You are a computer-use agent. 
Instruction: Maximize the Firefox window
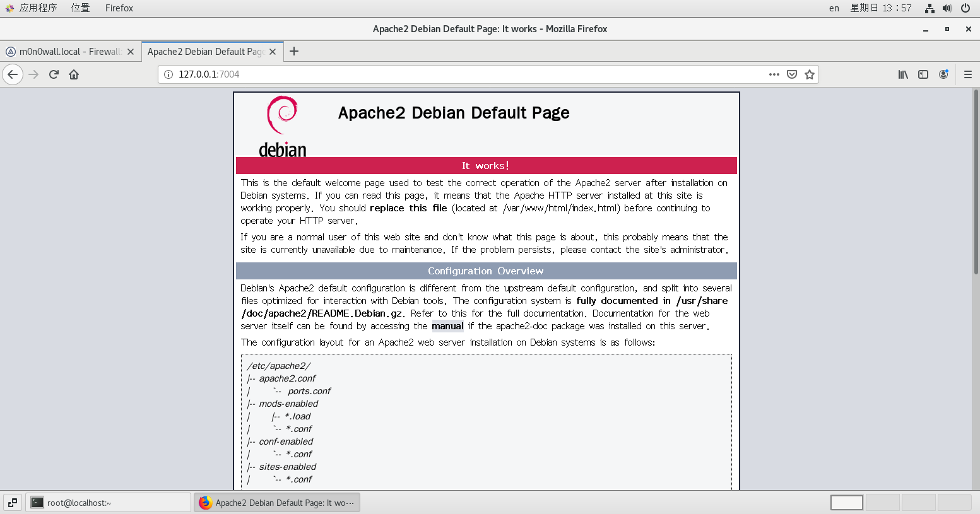pyautogui.click(x=947, y=29)
